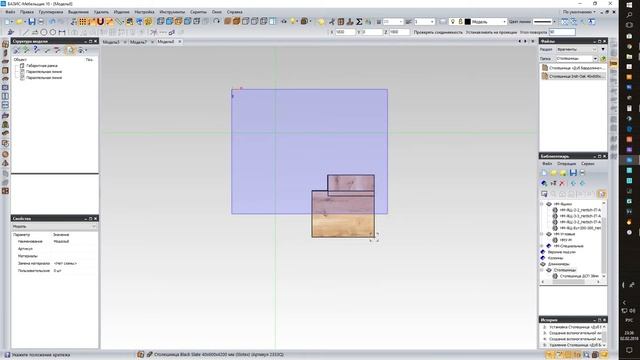Click the blue left arrow icon in Библиотекарь
The width and height of the screenshot is (640, 360).
(x=573, y=183)
